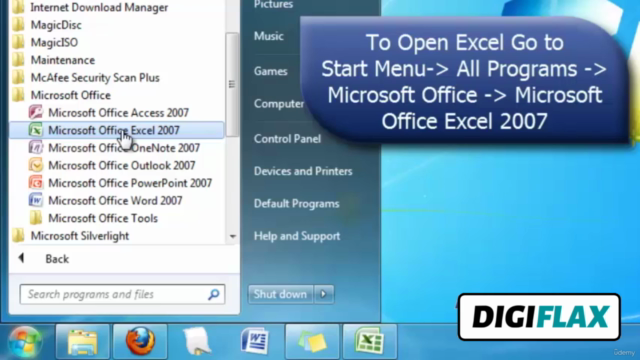Launch Microsoft Office Outlook 2007
Viewport: 640px width, 360px height.
coord(122,165)
